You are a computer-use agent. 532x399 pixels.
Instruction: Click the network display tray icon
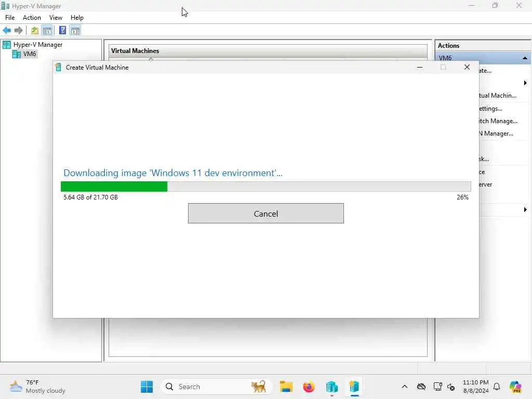(437, 387)
